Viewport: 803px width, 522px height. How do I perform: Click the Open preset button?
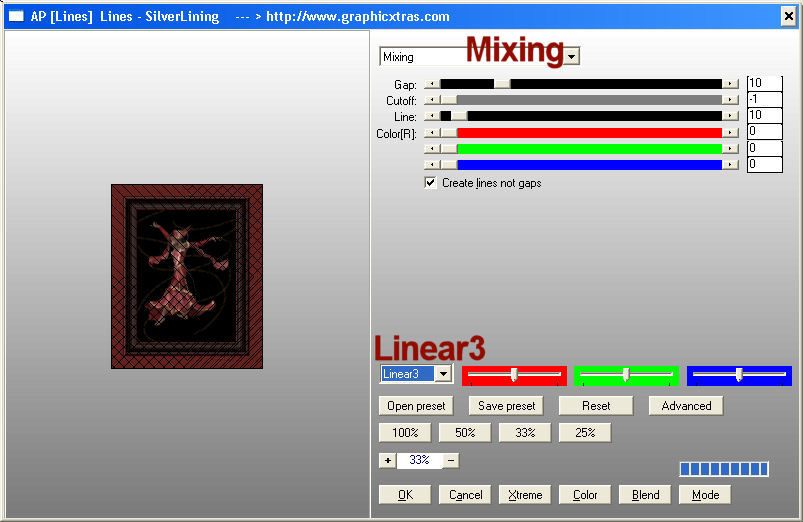pos(416,406)
